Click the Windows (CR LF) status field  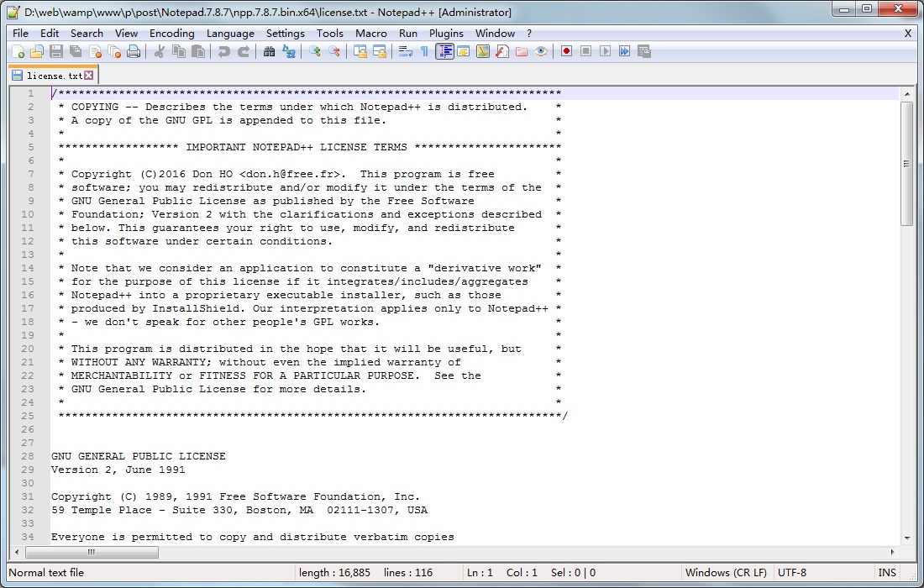pos(726,573)
